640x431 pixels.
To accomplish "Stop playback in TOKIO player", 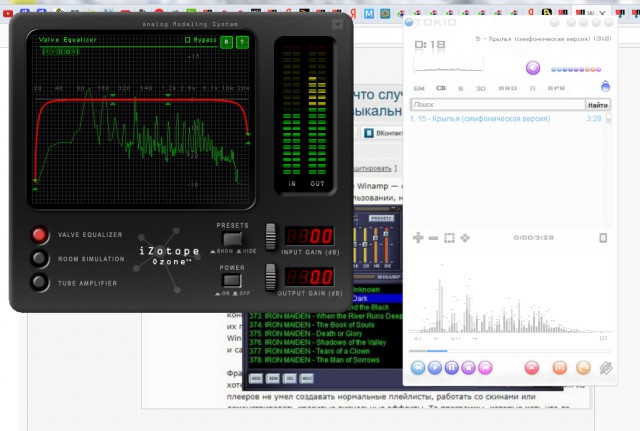I will (468, 368).
